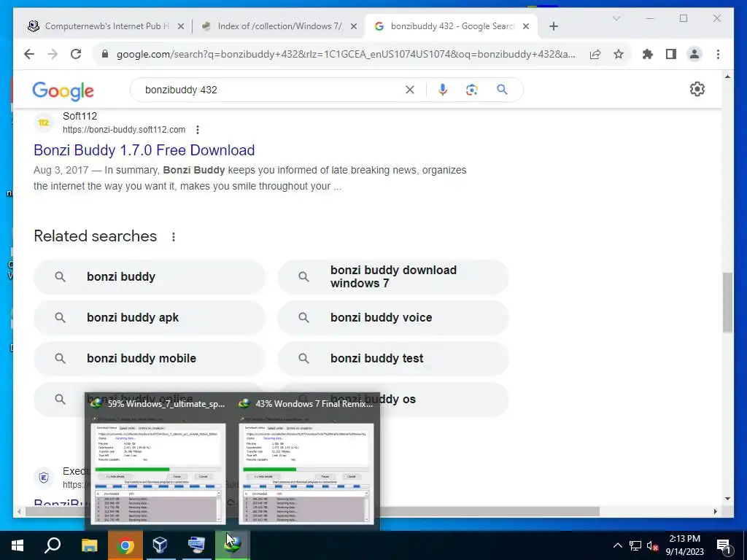Submit search with the magnifier icon

502,90
